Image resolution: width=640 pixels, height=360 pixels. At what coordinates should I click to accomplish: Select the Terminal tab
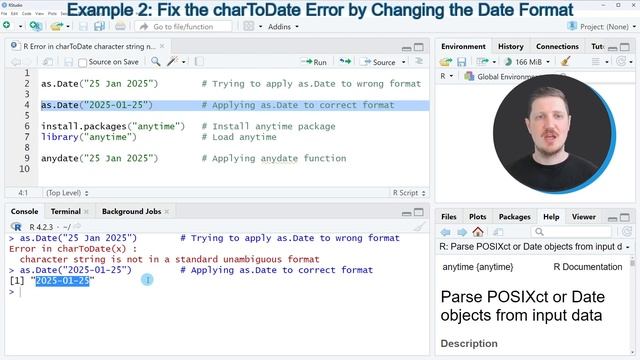[x=66, y=211]
